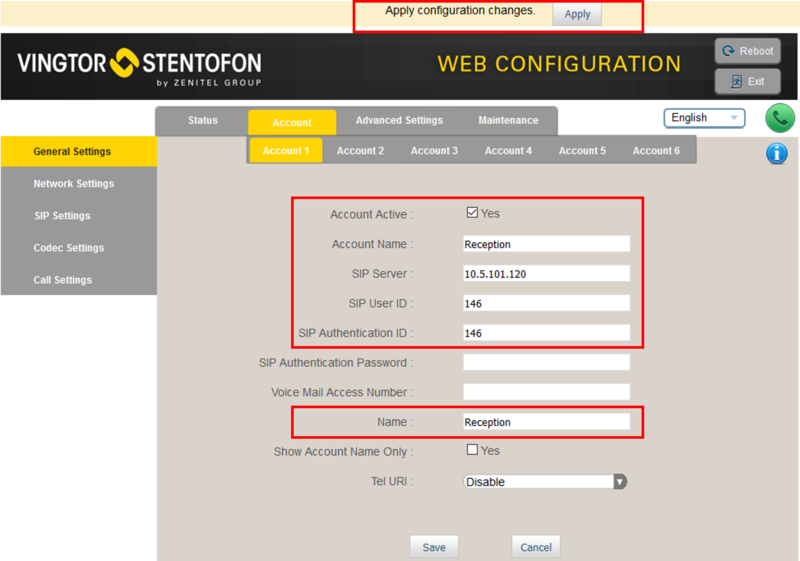The width and height of the screenshot is (800, 561).
Task: Switch to Account 2 sub-tab
Action: coord(360,150)
